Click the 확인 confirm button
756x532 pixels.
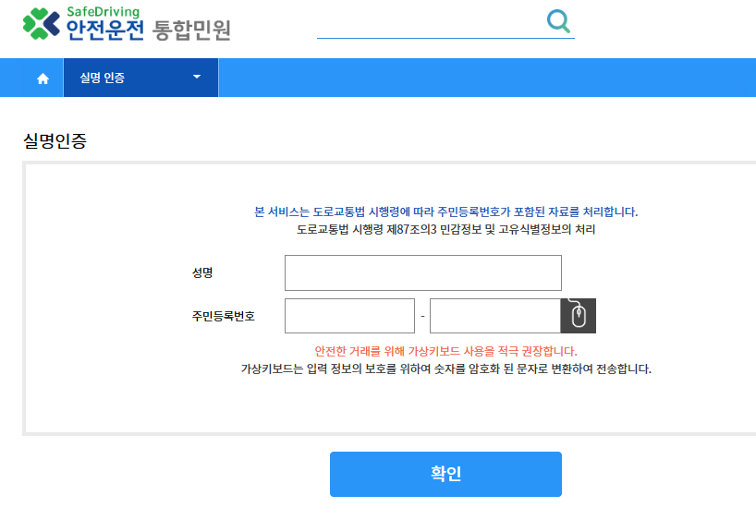click(x=445, y=474)
